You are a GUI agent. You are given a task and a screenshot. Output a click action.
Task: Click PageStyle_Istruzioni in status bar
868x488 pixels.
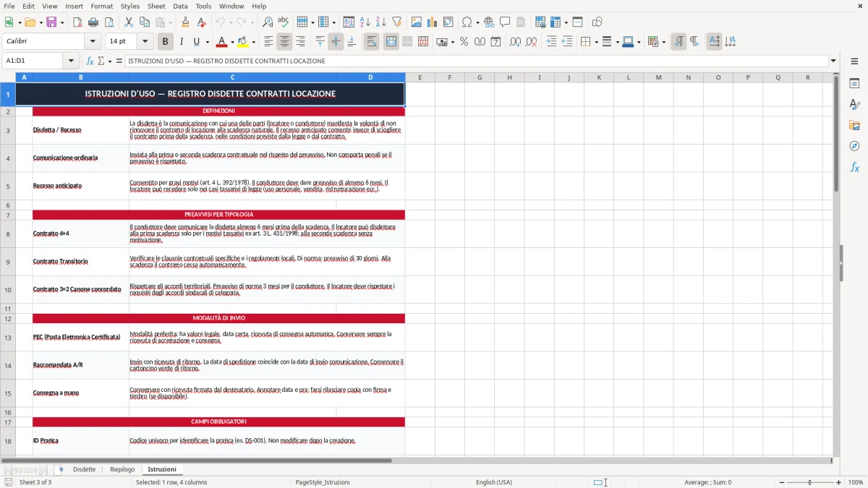tap(323, 482)
